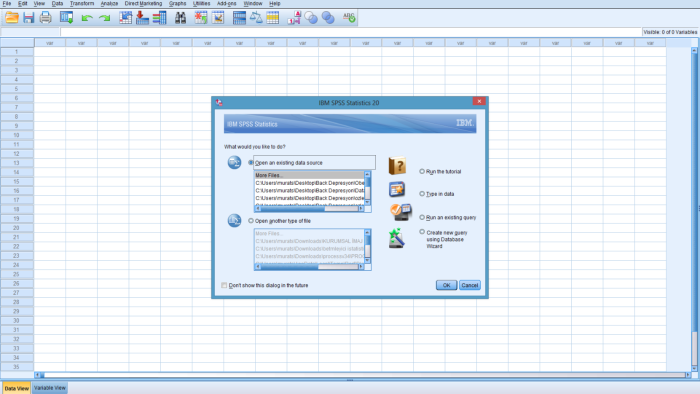Click the Use variable sets circles icon
Screen dimensions: 700x394
(x=311, y=18)
